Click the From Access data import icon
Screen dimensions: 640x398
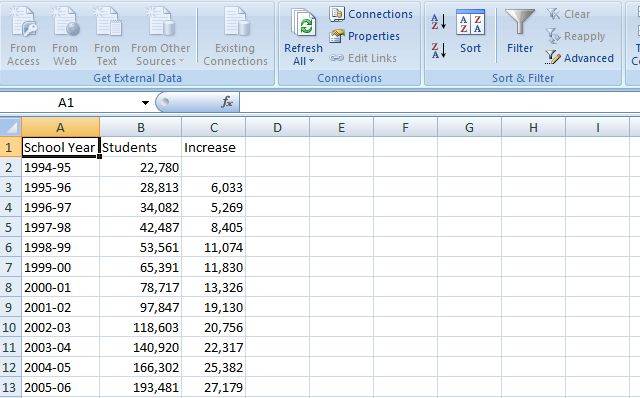[x=24, y=37]
